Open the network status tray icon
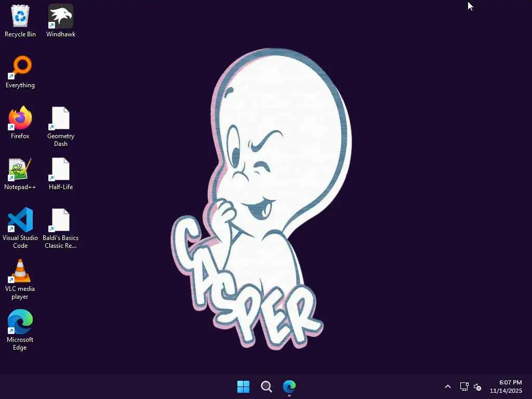The height and width of the screenshot is (399, 532). coord(464,387)
